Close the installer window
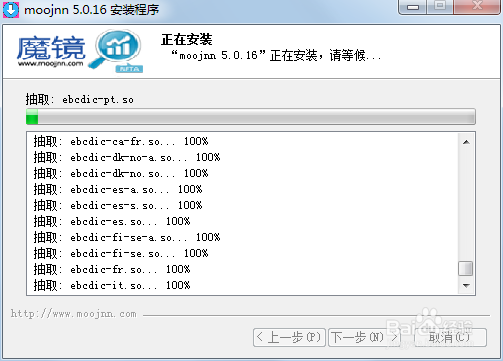Viewport: 503px width, 361px height. (x=477, y=6)
